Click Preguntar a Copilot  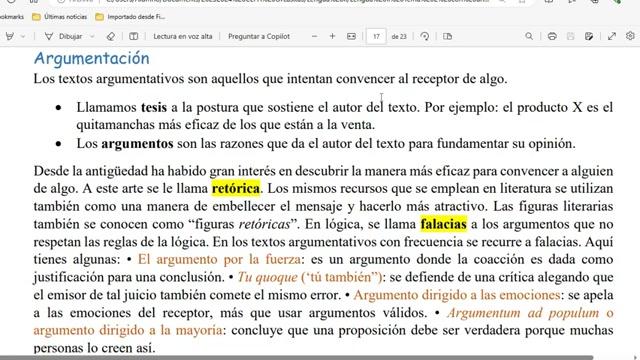pyautogui.click(x=259, y=36)
